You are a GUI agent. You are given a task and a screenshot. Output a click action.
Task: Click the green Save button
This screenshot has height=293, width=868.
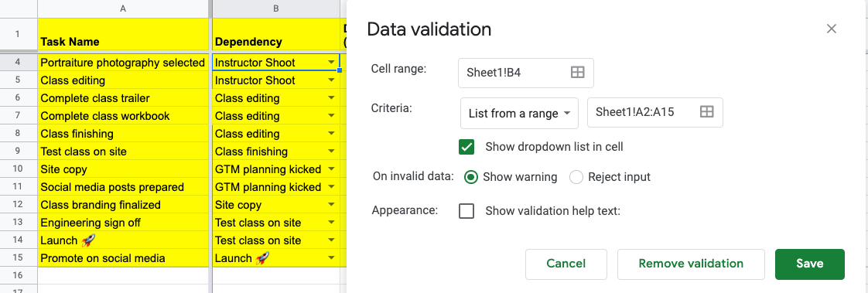(810, 264)
